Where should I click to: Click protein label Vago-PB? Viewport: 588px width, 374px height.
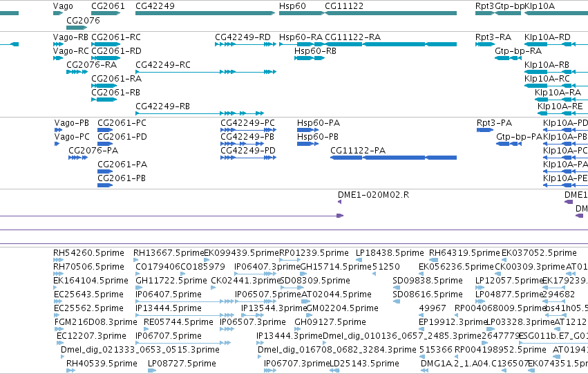[x=72, y=123]
